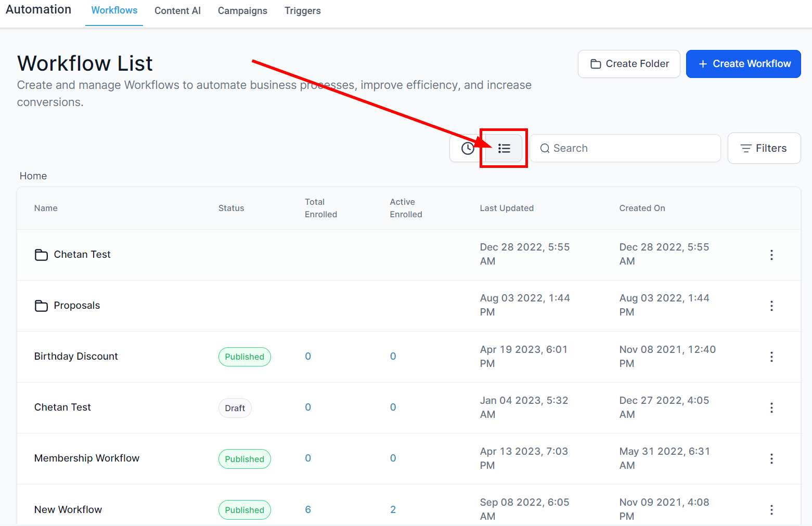Image resolution: width=812 pixels, height=526 pixels.
Task: Click the Create Workflow button
Action: pos(743,64)
